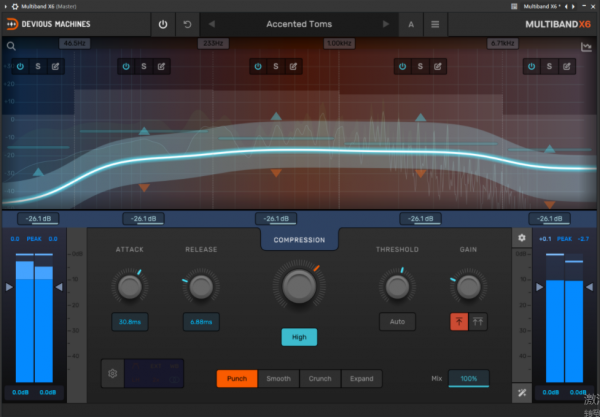Toggle power for the first band

20,67
